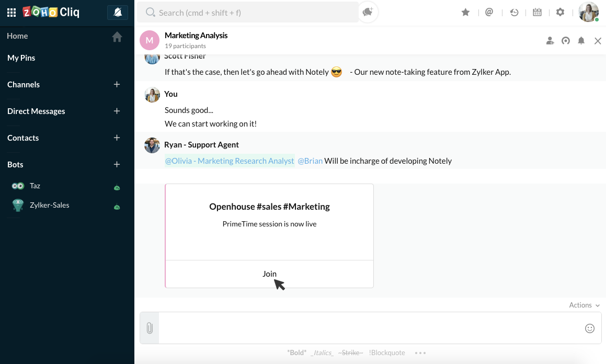Open the Taz bot chat
The width and height of the screenshot is (606, 364).
pyautogui.click(x=35, y=186)
